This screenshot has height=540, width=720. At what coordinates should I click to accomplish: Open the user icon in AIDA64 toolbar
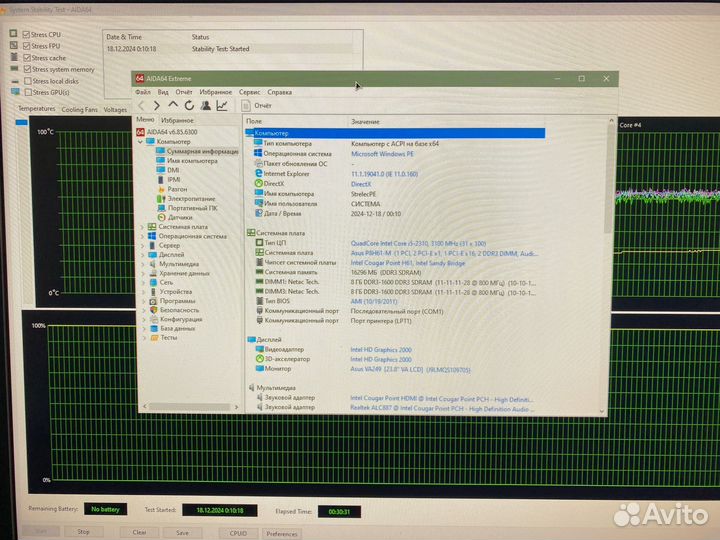click(x=205, y=106)
